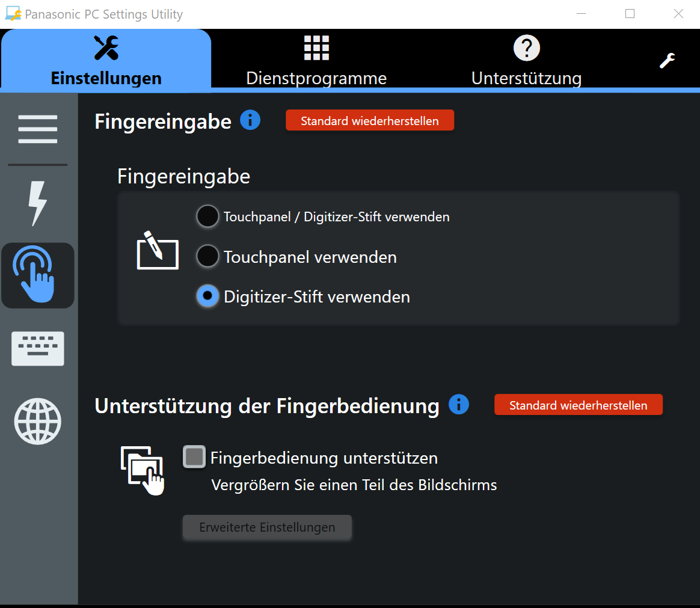Image resolution: width=700 pixels, height=608 pixels.
Task: Open the Unterstützung tab
Action: click(x=526, y=60)
